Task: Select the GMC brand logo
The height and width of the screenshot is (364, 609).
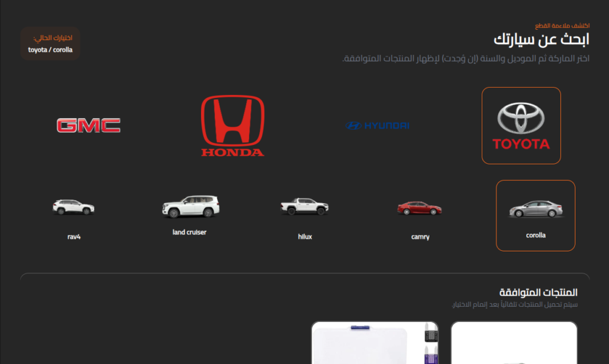Action: [x=88, y=125]
